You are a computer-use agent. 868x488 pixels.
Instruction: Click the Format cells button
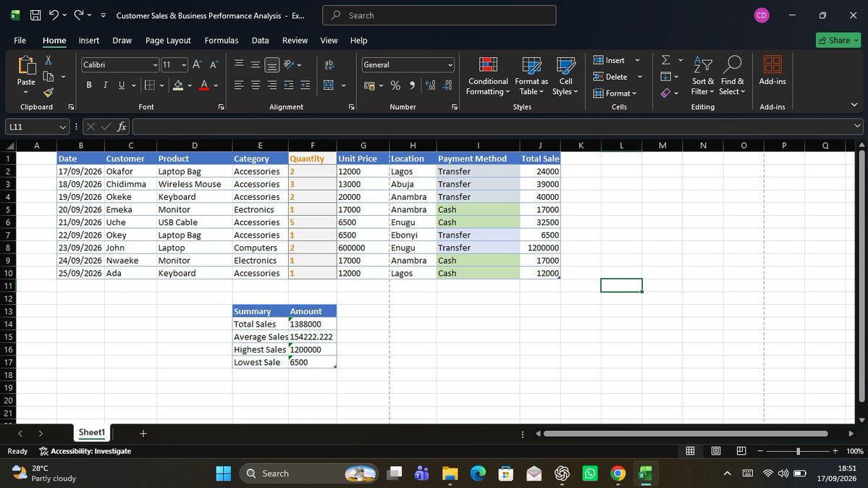point(615,93)
